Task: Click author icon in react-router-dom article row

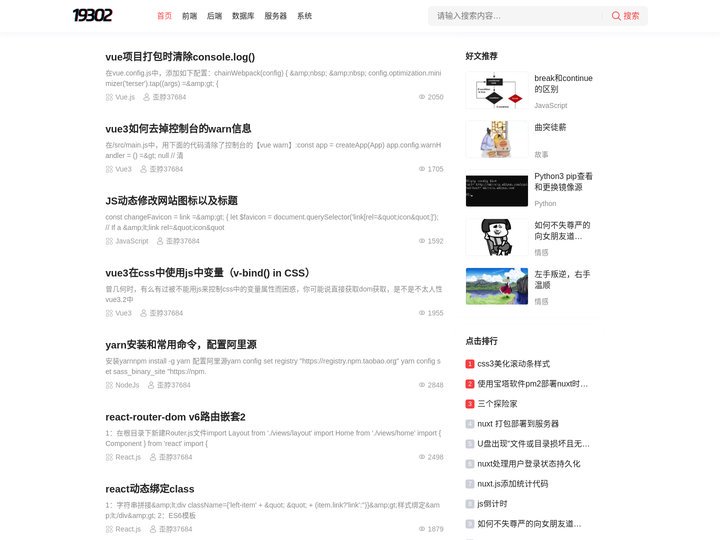Action: click(x=153, y=457)
